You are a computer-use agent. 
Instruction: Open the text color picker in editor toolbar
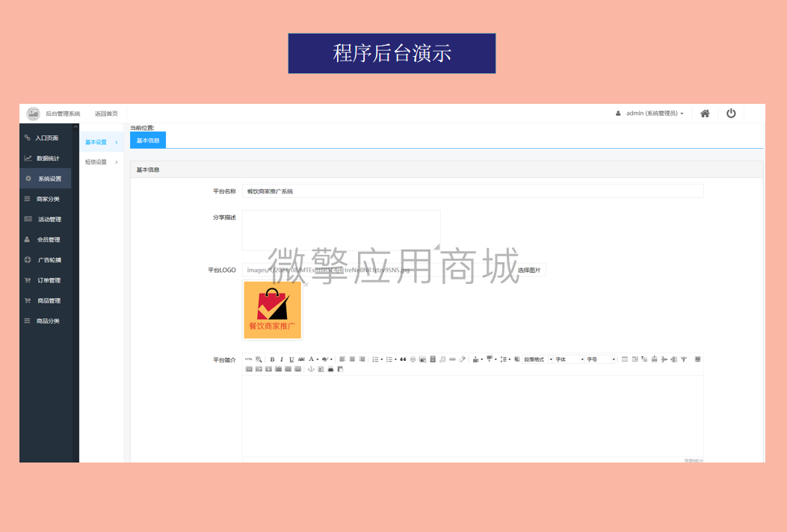point(312,359)
